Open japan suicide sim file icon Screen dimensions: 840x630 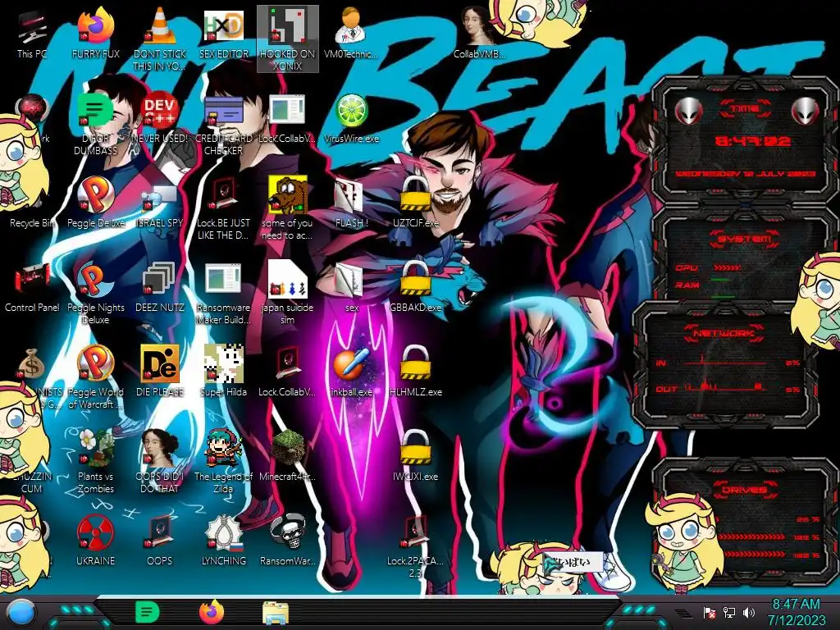pos(288,293)
